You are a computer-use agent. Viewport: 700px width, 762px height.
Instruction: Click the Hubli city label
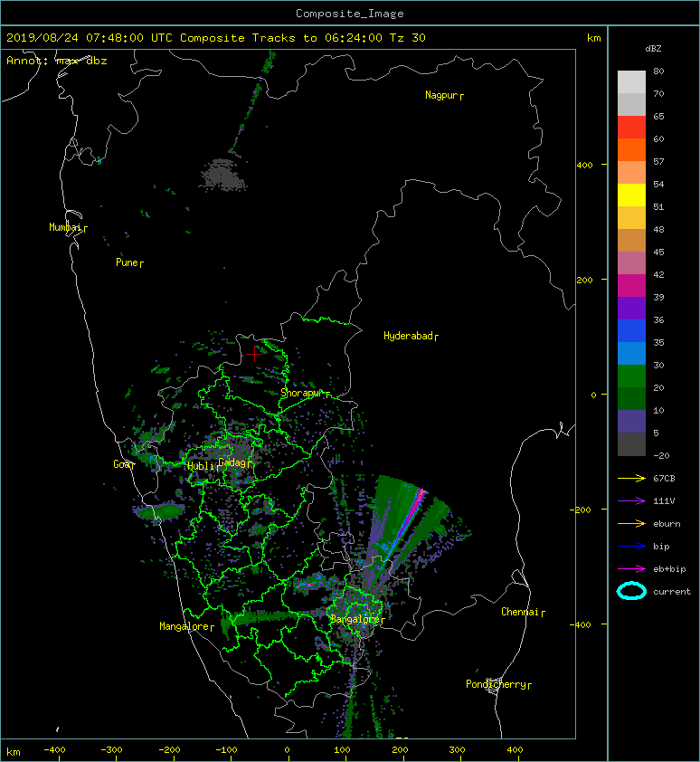[x=201, y=466]
